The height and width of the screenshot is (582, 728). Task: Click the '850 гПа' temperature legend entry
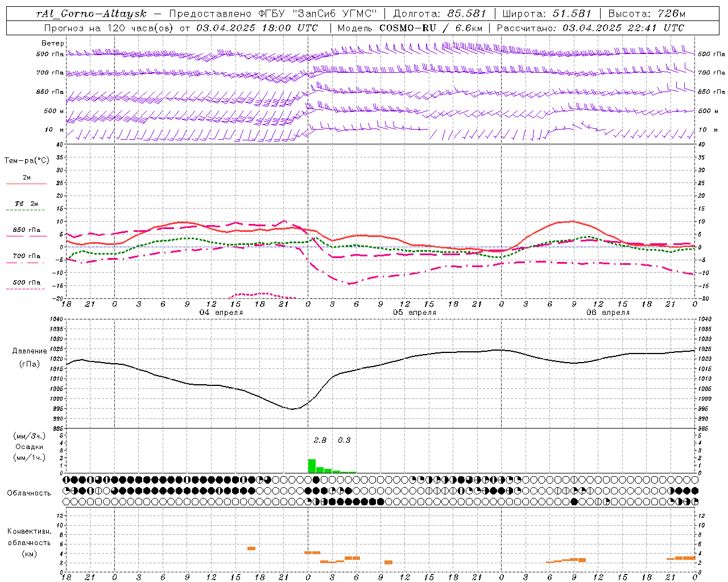27,230
